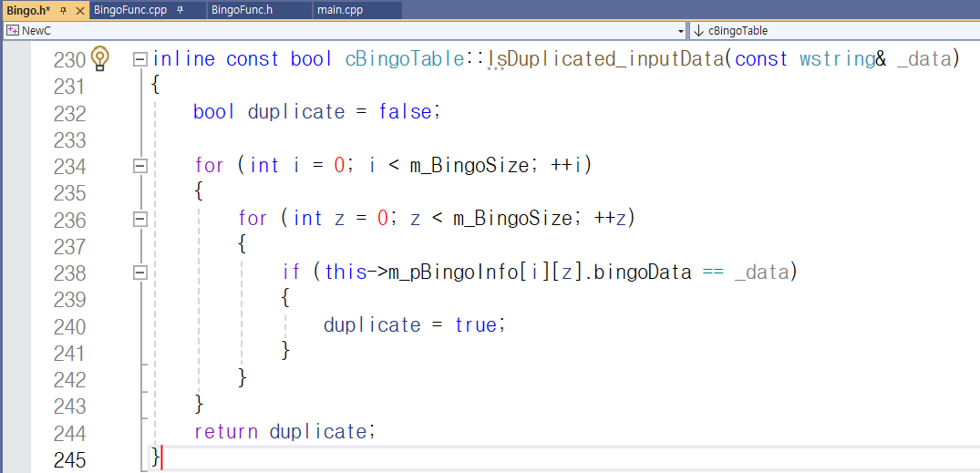
Task: Click line number 245 in the margin
Action: pos(69,459)
